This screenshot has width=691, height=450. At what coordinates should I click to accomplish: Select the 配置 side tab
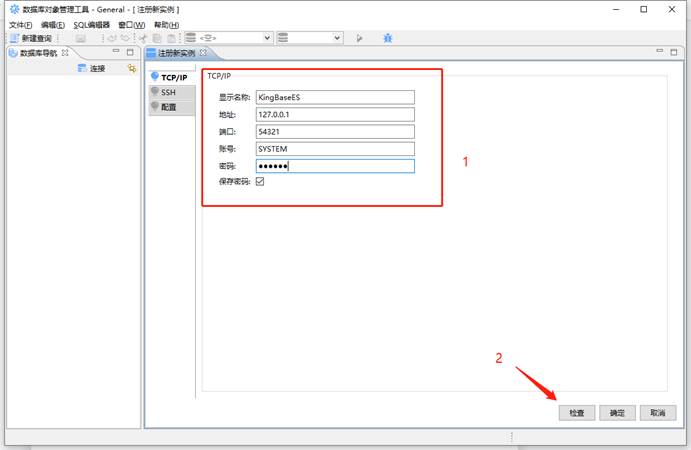[172, 107]
